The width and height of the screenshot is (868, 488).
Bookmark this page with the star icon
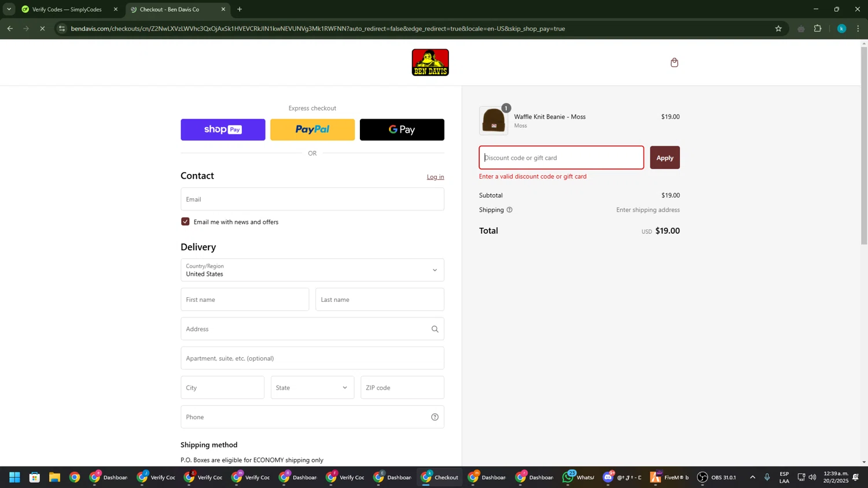pyautogui.click(x=778, y=28)
